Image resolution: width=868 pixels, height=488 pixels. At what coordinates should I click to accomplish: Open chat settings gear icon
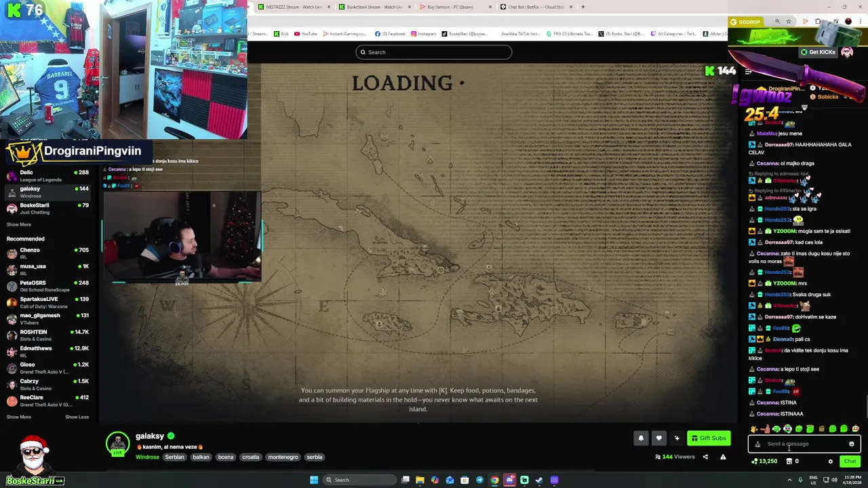[x=830, y=462]
